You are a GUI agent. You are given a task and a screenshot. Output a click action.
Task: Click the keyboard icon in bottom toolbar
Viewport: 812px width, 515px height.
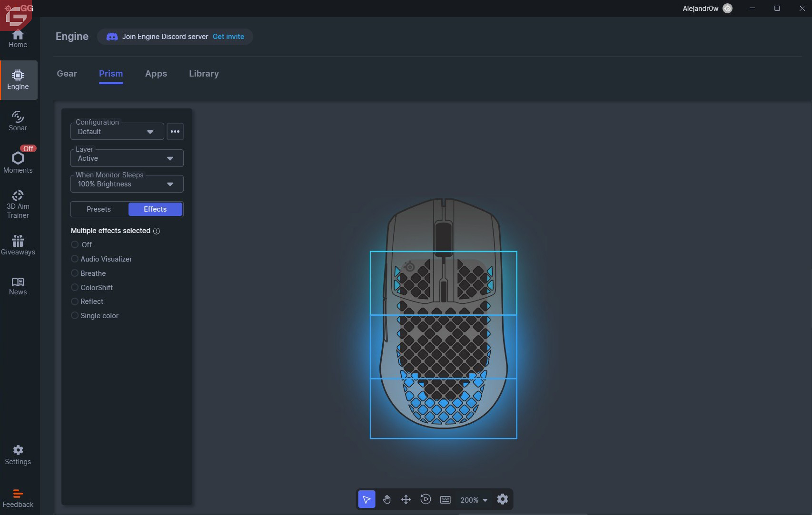pos(446,499)
